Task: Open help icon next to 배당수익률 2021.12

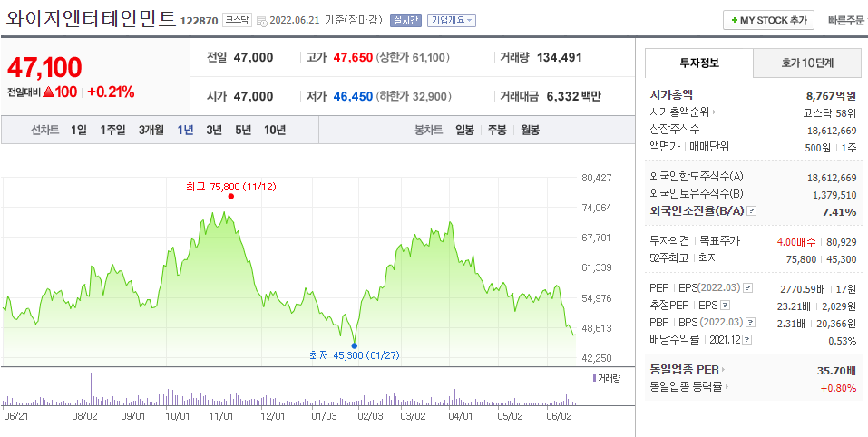Action: point(747,340)
